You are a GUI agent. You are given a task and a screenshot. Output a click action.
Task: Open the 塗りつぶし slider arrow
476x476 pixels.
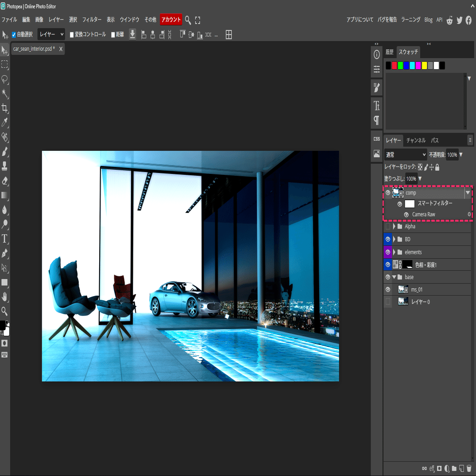(x=420, y=178)
